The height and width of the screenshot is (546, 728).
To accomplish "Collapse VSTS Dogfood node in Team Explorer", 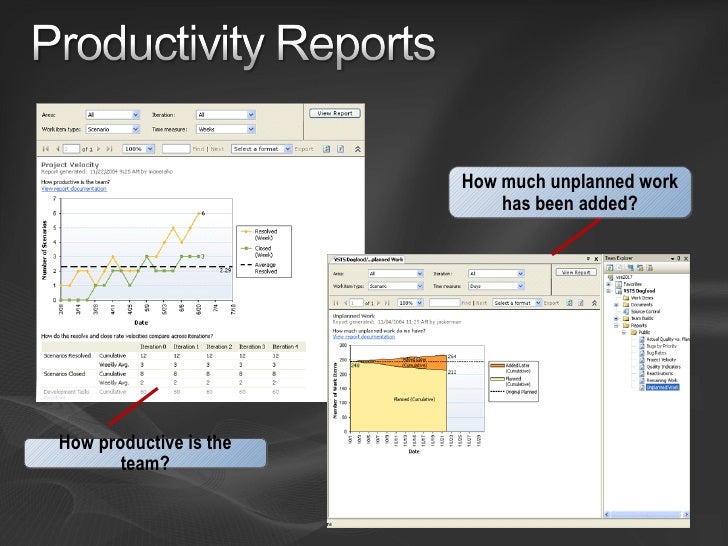I will [609, 291].
